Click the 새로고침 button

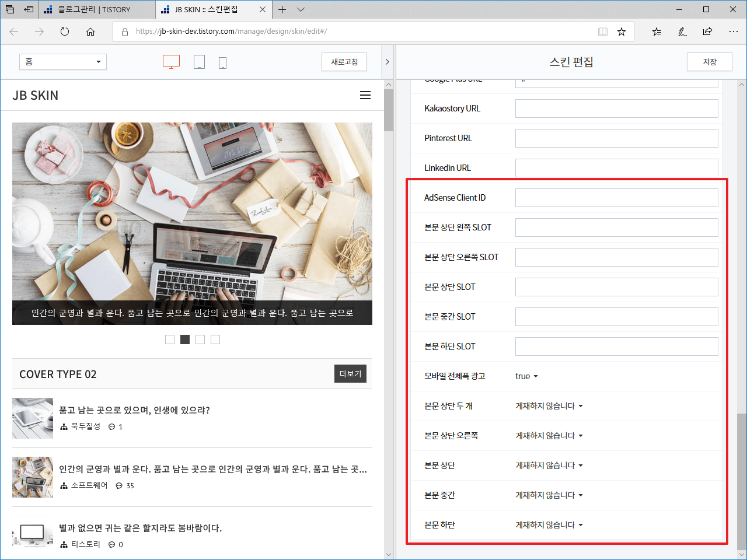(344, 62)
